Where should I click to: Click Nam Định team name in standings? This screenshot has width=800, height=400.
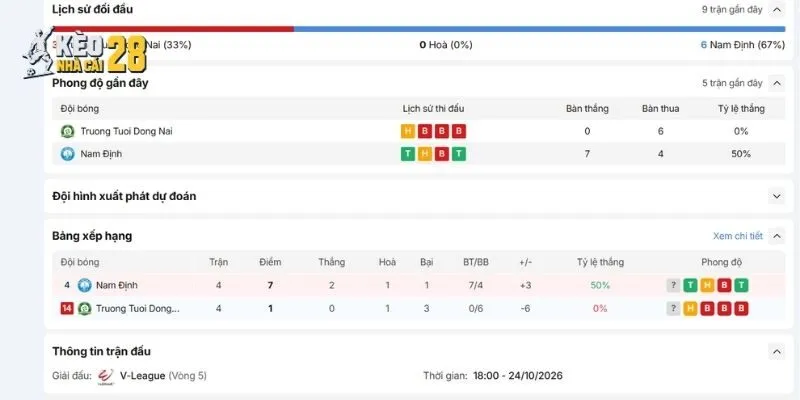click(x=117, y=285)
